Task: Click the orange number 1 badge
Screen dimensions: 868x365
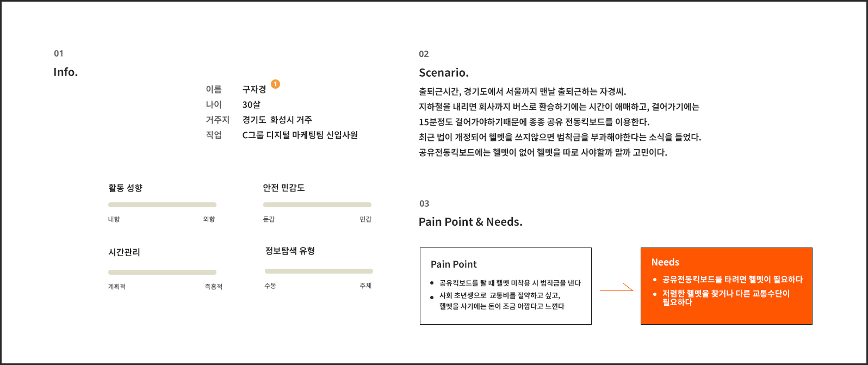Action: tap(275, 84)
